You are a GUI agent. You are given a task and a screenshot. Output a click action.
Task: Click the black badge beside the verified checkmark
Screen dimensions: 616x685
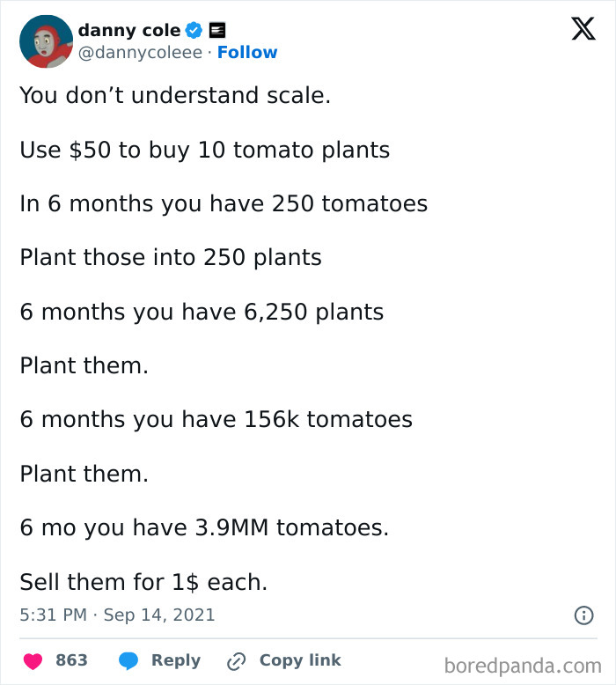pos(217,30)
